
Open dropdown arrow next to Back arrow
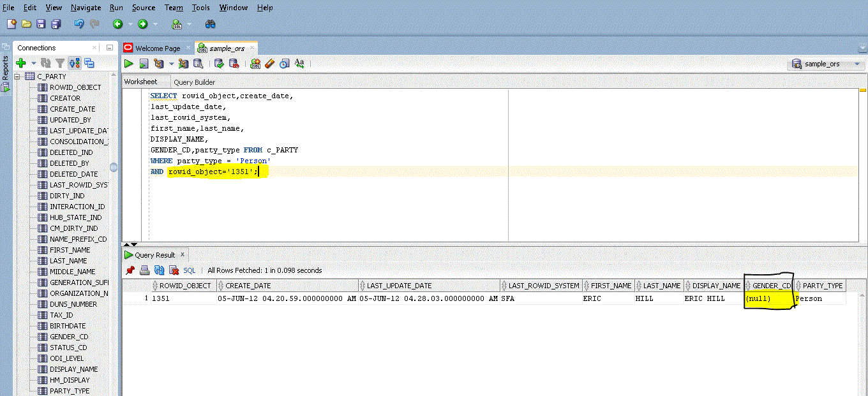pyautogui.click(x=130, y=24)
